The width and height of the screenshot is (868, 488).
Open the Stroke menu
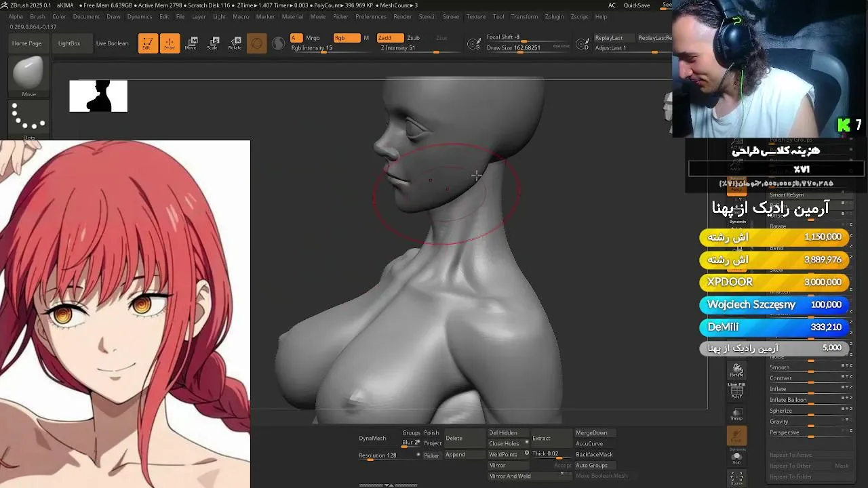[x=451, y=16]
